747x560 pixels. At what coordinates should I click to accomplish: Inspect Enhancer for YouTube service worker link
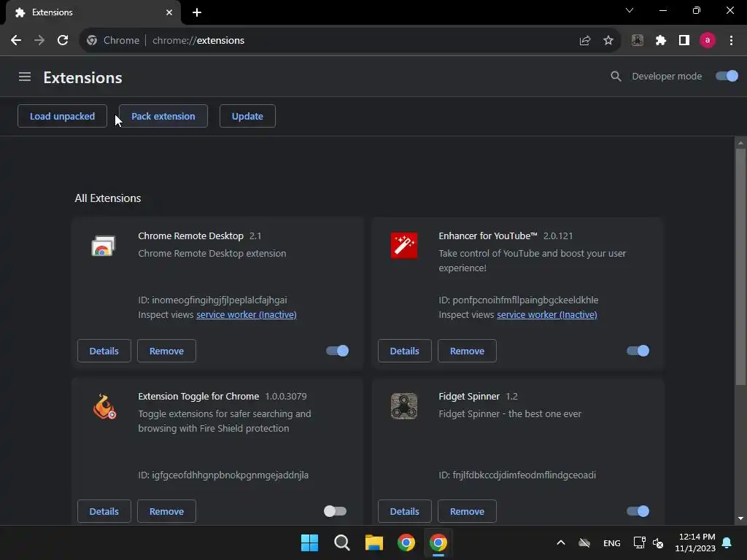point(547,315)
